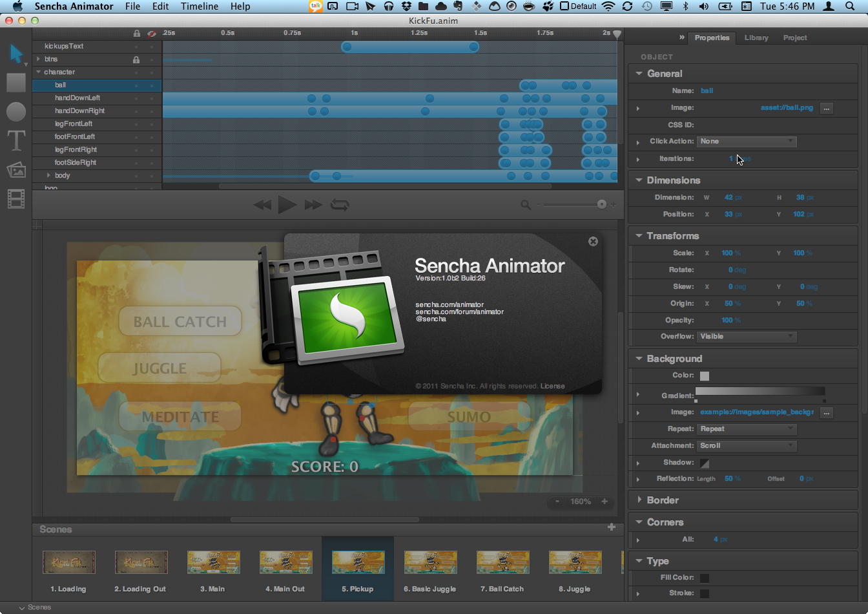
Task: Click the Gradient bar in Background
Action: (x=760, y=392)
